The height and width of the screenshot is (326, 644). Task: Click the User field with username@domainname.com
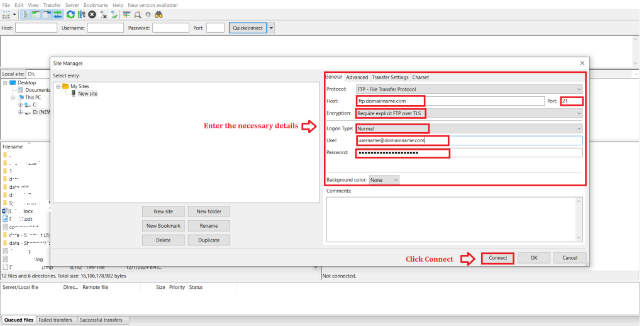point(469,140)
